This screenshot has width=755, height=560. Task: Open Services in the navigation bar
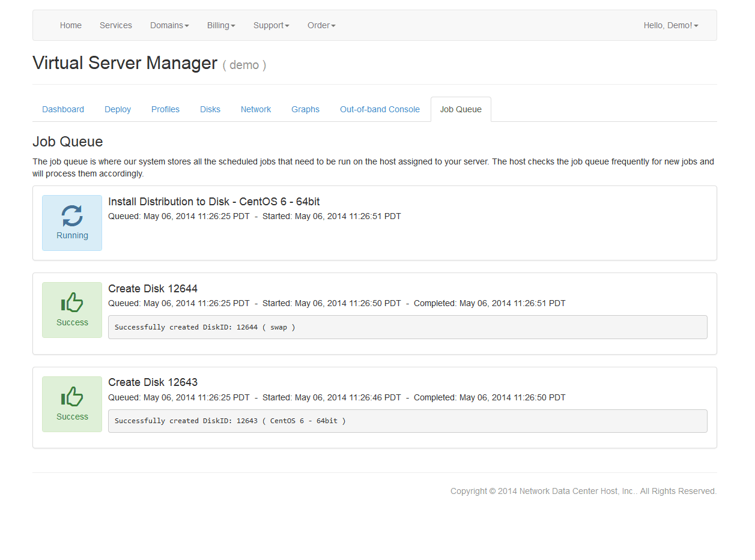click(116, 25)
